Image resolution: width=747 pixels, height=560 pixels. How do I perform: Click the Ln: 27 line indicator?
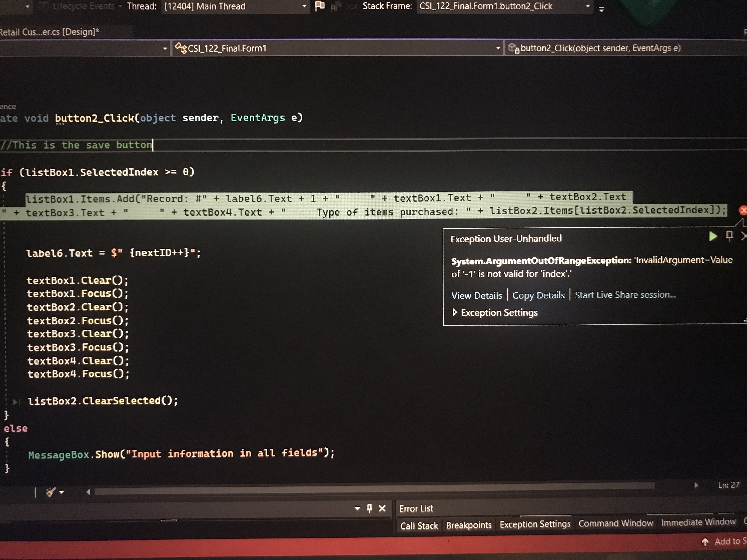point(729,485)
